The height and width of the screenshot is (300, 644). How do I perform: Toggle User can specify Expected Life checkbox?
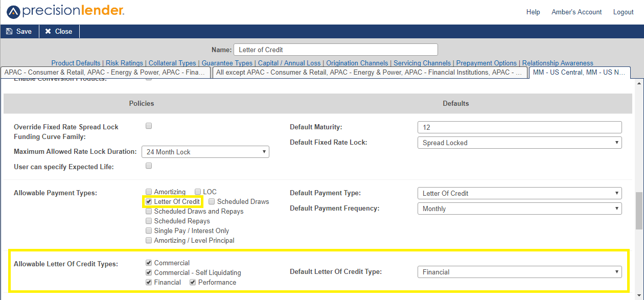149,166
